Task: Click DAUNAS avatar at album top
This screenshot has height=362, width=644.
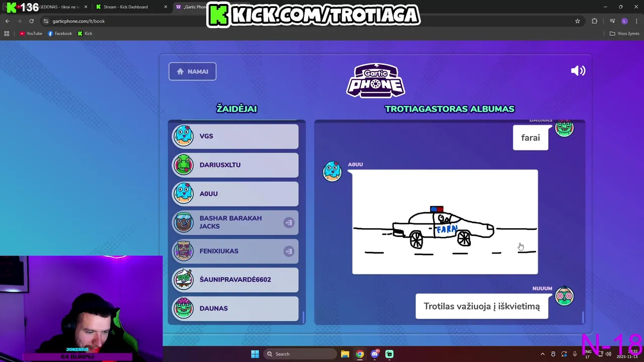Action: click(564, 128)
